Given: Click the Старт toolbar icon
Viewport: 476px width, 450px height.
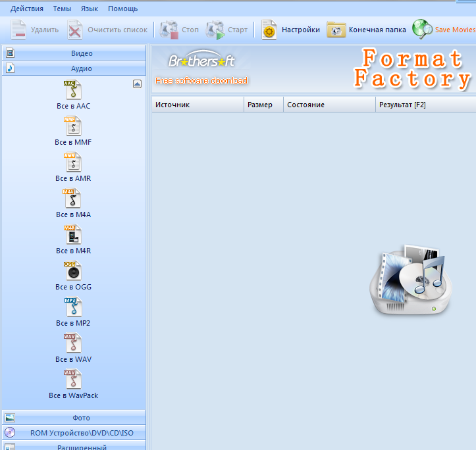Looking at the screenshot, I should [215, 30].
